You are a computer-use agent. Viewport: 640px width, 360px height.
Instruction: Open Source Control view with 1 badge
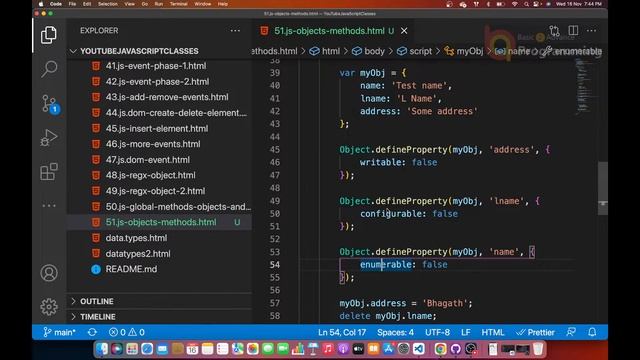[x=49, y=103]
